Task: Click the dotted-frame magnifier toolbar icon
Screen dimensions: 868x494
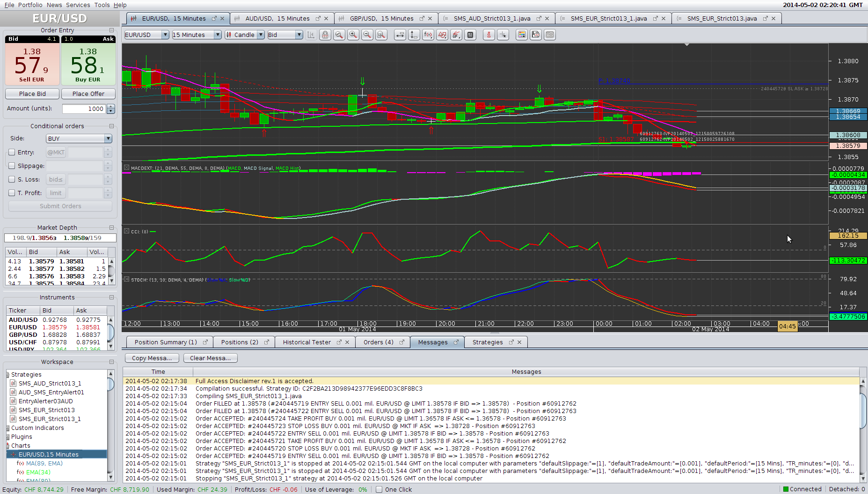Action: click(x=381, y=35)
